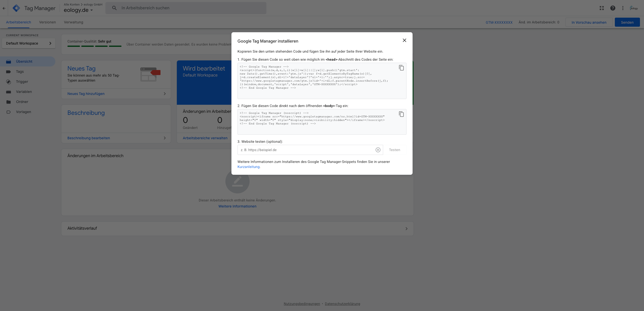The height and width of the screenshot is (311, 644).
Task: Copy the head section GTM code snippet
Action: [x=401, y=68]
